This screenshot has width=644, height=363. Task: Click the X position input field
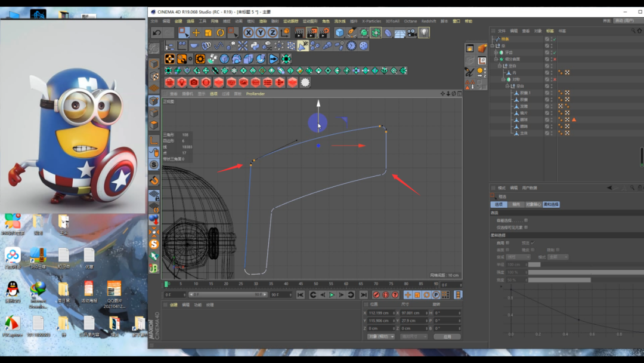(x=380, y=313)
